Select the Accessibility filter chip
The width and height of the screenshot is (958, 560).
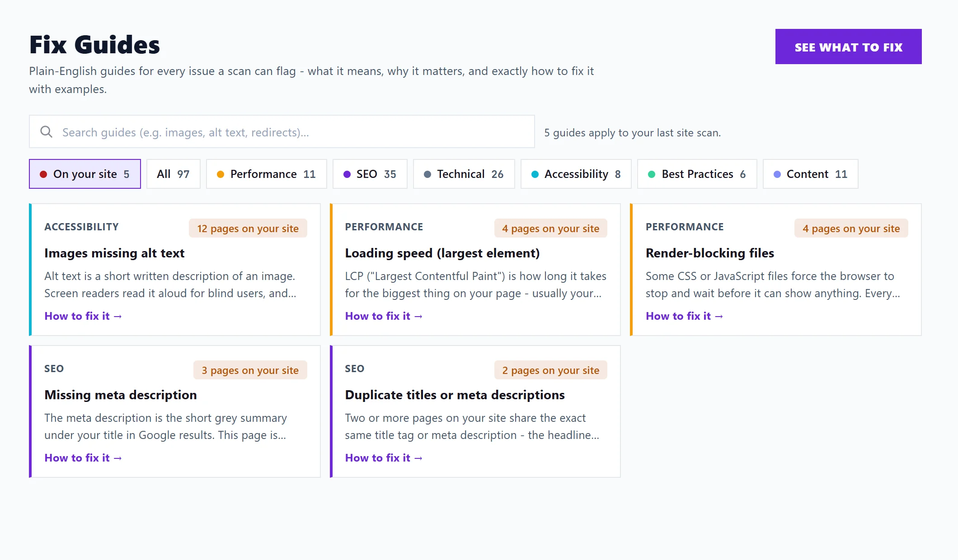pos(576,174)
